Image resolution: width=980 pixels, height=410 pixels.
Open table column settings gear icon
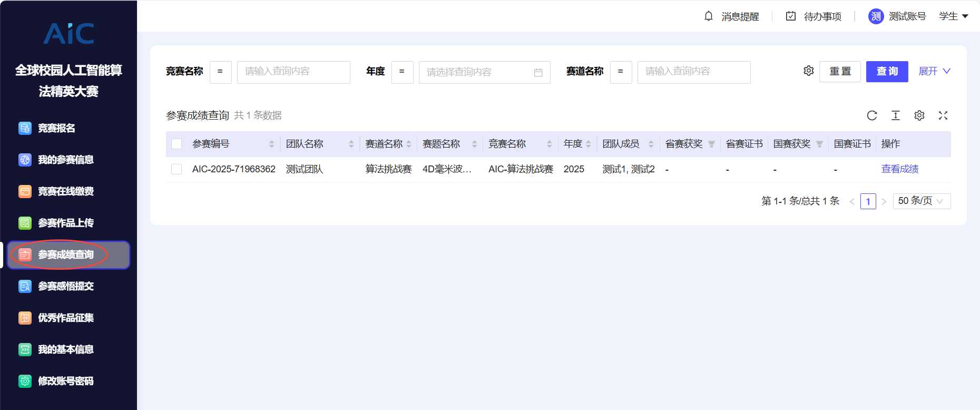click(x=919, y=115)
